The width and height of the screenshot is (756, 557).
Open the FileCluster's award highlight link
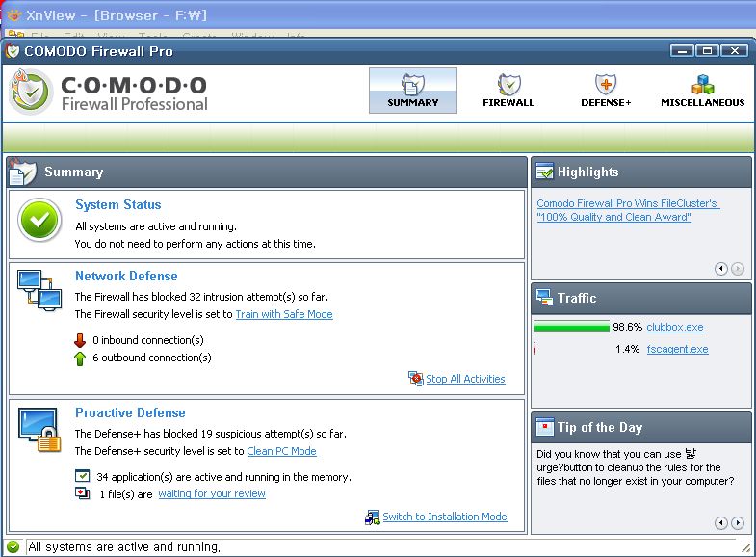628,210
